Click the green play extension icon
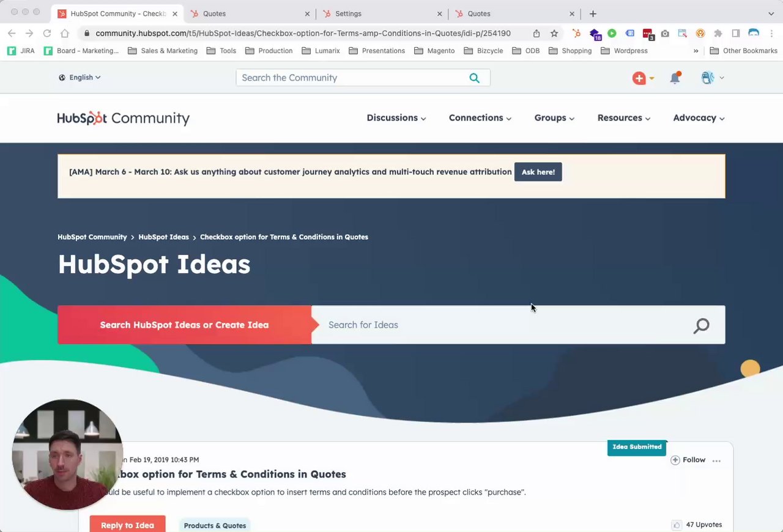Viewport: 783px width, 532px height. click(x=612, y=33)
